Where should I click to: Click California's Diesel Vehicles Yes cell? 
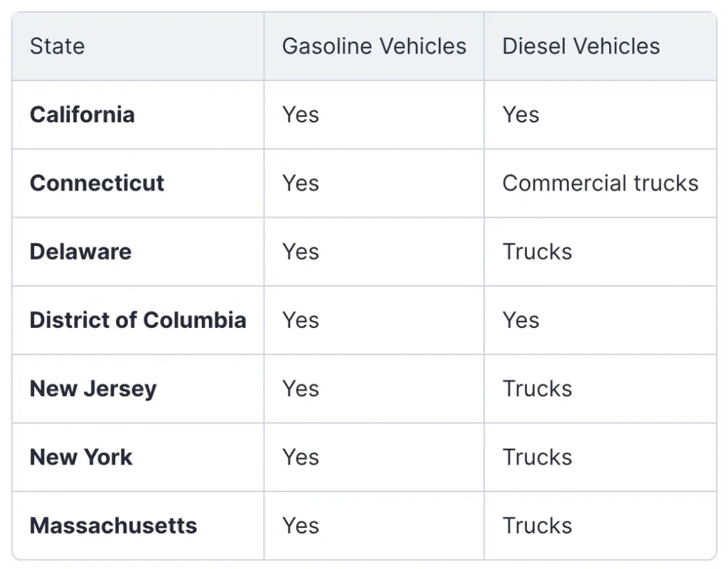[x=520, y=115]
